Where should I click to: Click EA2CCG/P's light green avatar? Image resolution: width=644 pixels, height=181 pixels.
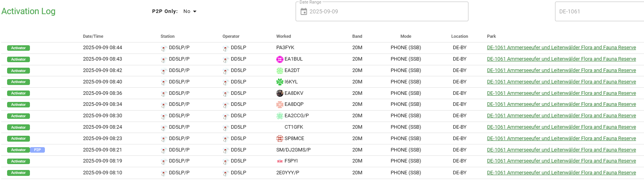[280, 116]
